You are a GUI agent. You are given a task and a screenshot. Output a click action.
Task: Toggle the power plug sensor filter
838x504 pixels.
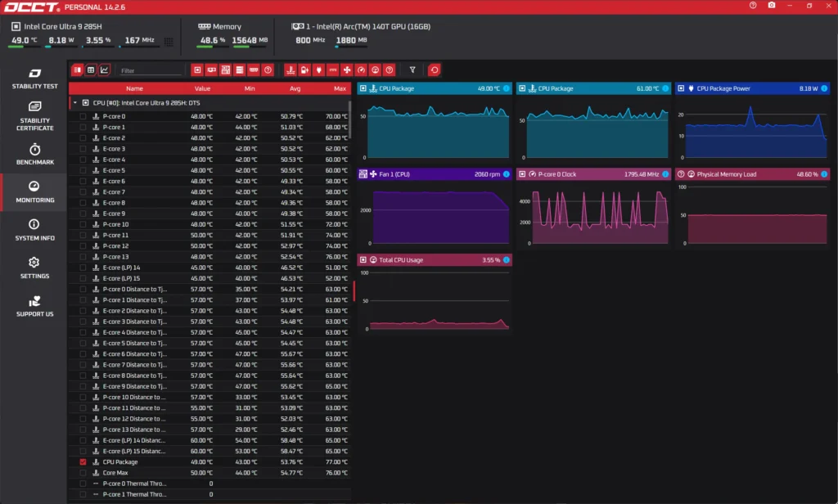pos(318,70)
